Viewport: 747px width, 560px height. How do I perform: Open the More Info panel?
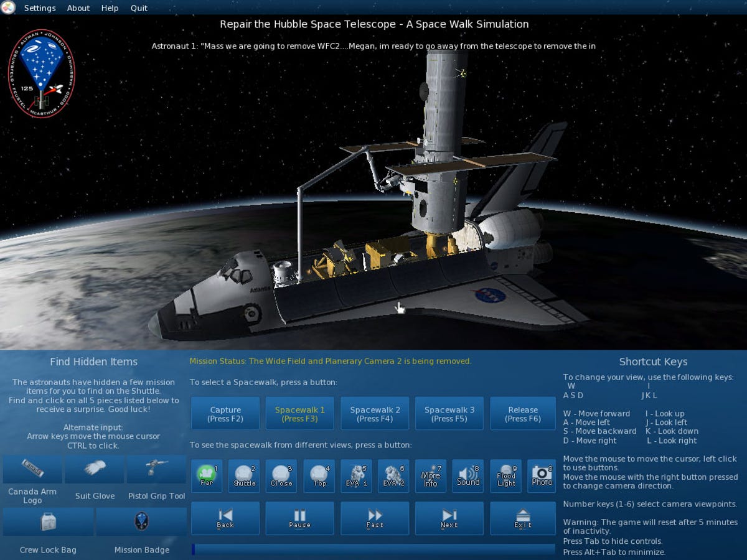click(x=430, y=476)
